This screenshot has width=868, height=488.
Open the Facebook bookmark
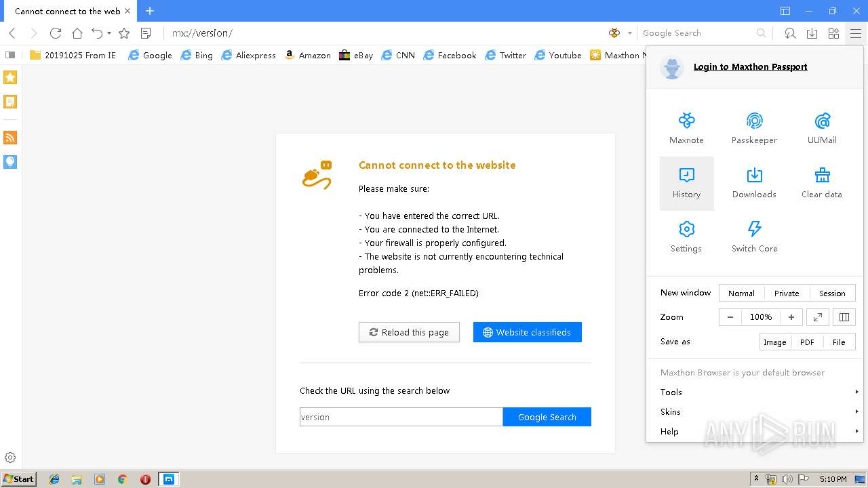[x=450, y=55]
